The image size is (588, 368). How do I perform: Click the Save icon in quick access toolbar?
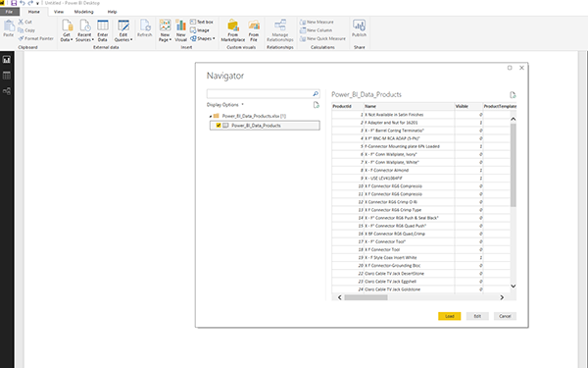pyautogui.click(x=14, y=3)
